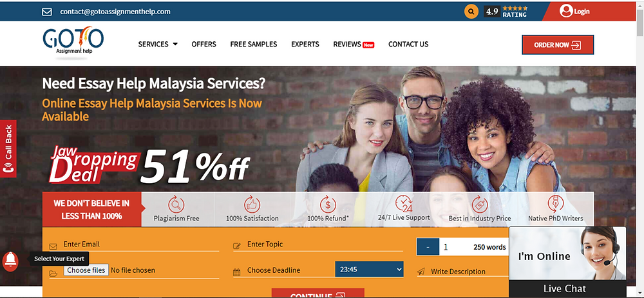Click the 24/7 Live Support clock icon
Image resolution: width=644 pixels, height=298 pixels.
(x=403, y=203)
